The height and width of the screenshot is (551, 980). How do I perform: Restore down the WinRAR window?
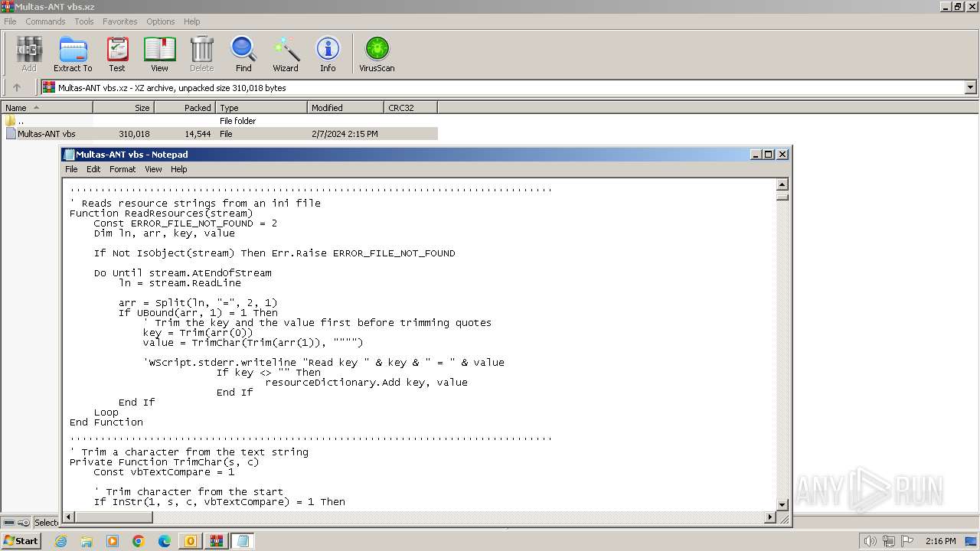pos(958,7)
